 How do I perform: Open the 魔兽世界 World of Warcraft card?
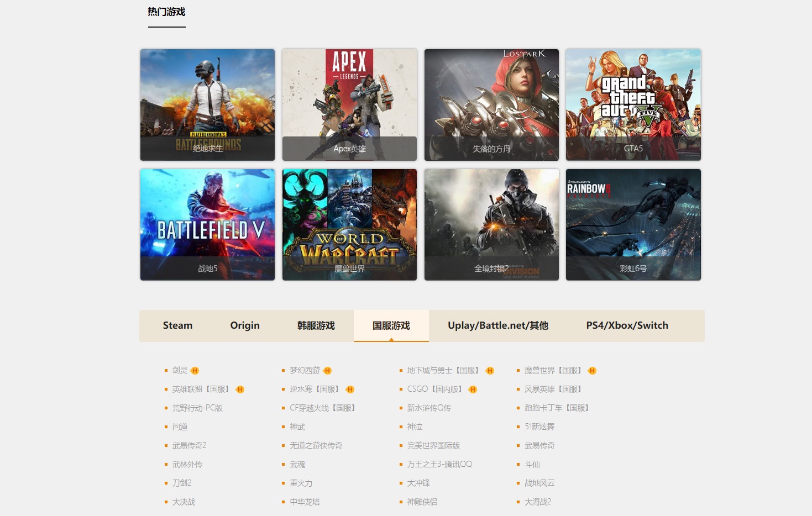pos(349,225)
